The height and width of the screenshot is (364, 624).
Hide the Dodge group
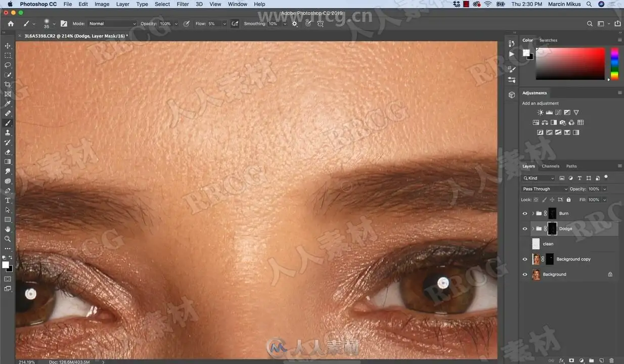pos(525,229)
